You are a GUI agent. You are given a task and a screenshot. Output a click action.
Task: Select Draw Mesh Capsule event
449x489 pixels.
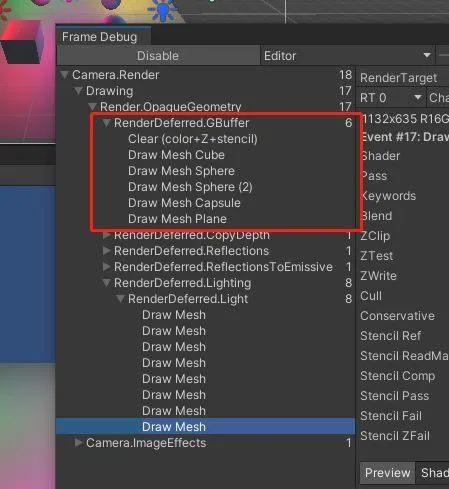click(184, 203)
